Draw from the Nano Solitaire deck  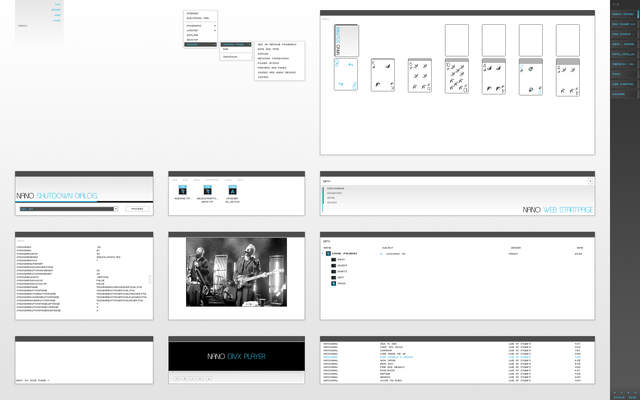346,40
